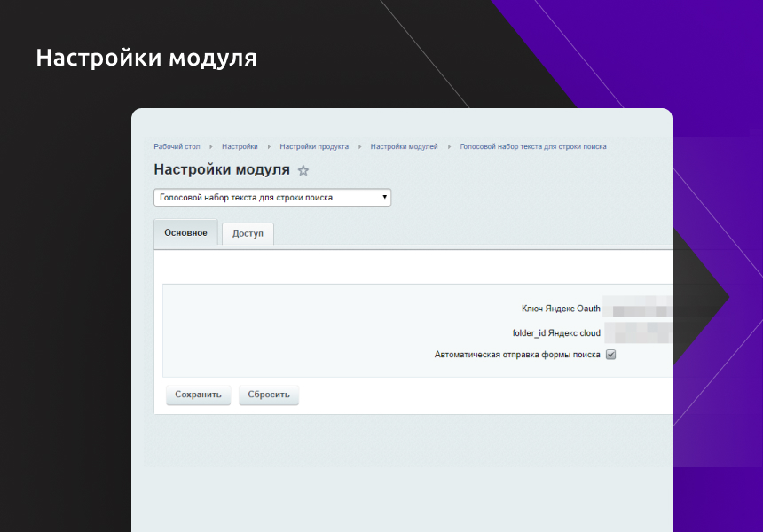Toggle the automatic search form submission checkbox

point(610,354)
